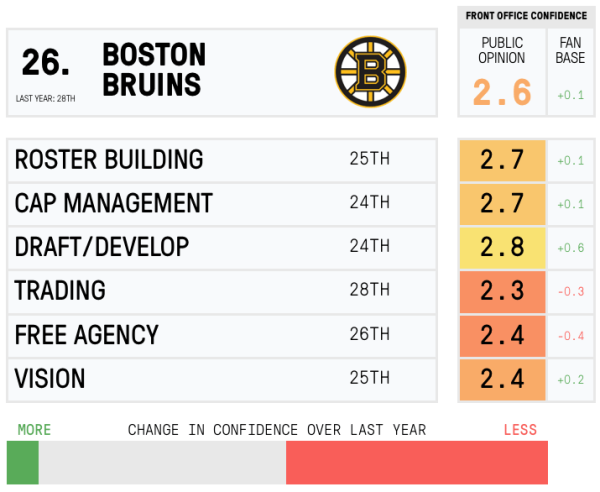
Task: Select the Fan Base column header
Action: 570,51
